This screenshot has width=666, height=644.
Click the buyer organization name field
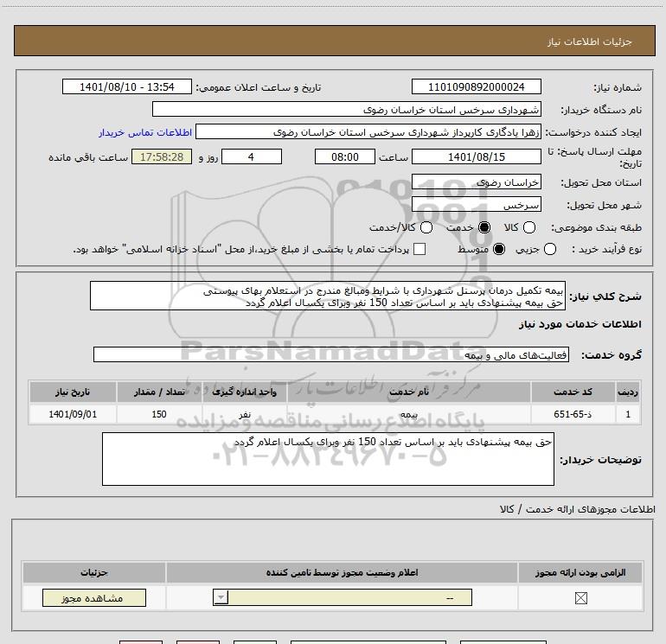click(347, 109)
